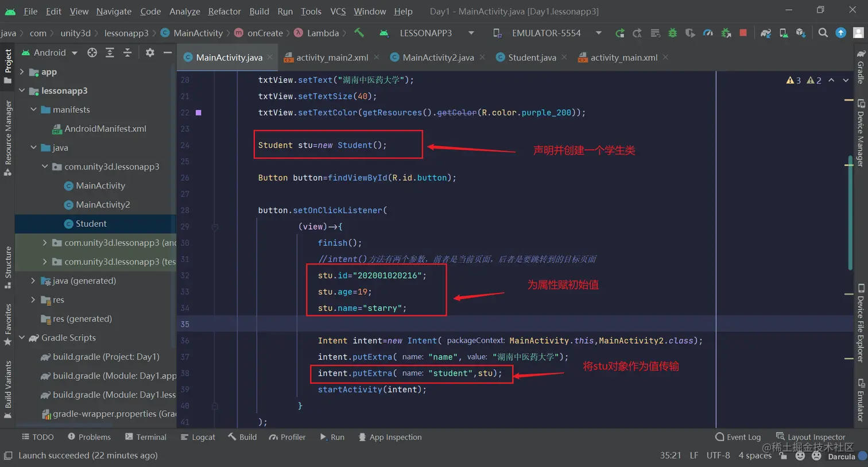Click Apply Changes and Restart Activity icon
This screenshot has height=467, width=868.
click(x=637, y=33)
